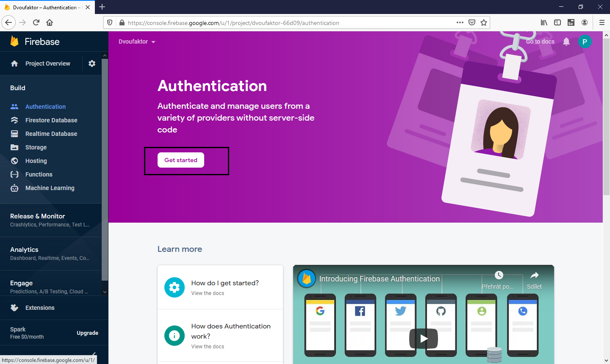Click the page scroll down arrow
The height and width of the screenshot is (364, 610).
point(606,361)
